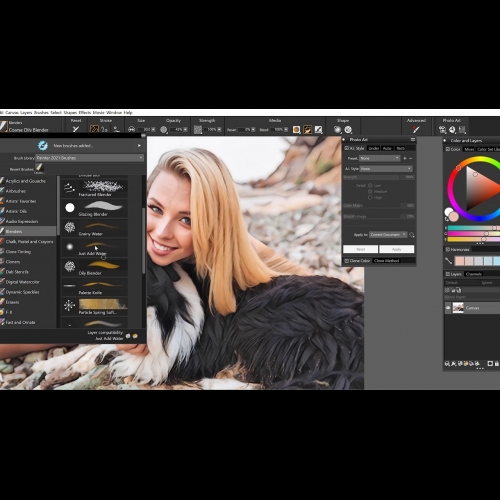Open the Opacity value dropdown arrow
500x500 pixels.
pos(185,129)
